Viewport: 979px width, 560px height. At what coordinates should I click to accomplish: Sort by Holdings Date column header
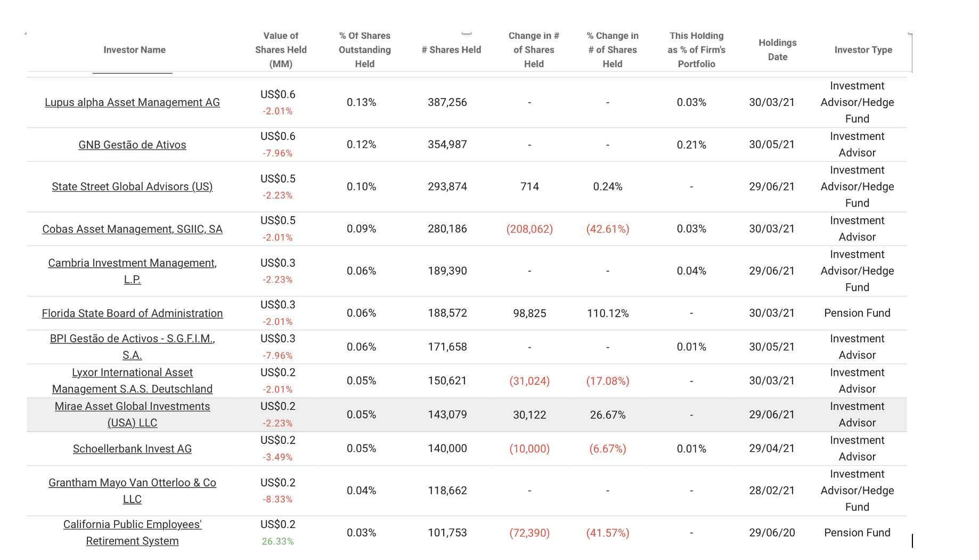pyautogui.click(x=777, y=50)
